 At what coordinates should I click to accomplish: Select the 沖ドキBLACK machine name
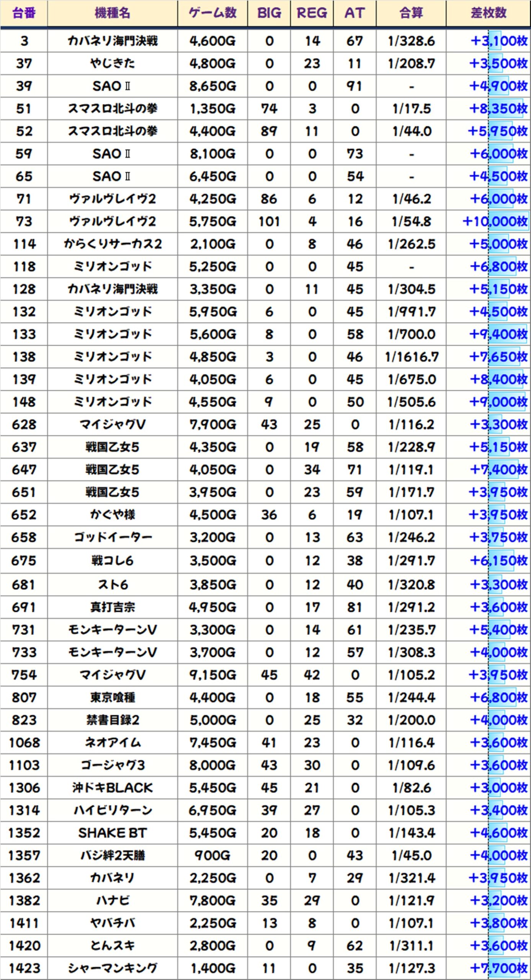point(113,788)
